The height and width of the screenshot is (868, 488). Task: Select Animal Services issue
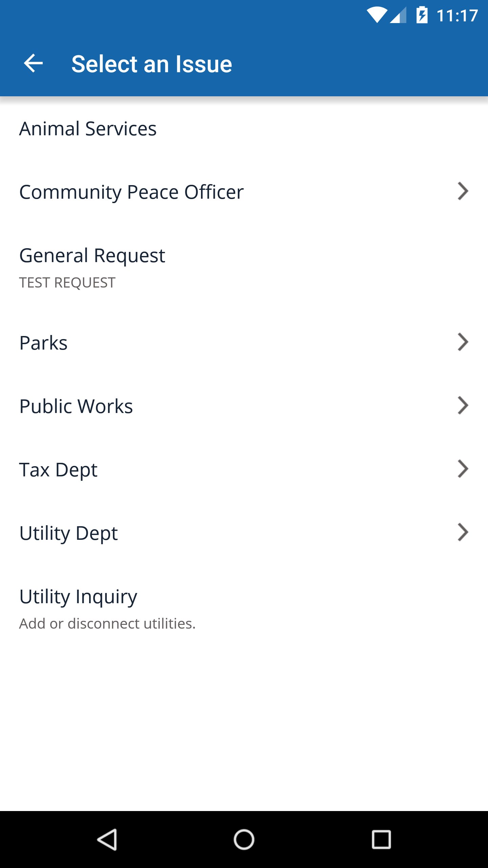tap(244, 129)
